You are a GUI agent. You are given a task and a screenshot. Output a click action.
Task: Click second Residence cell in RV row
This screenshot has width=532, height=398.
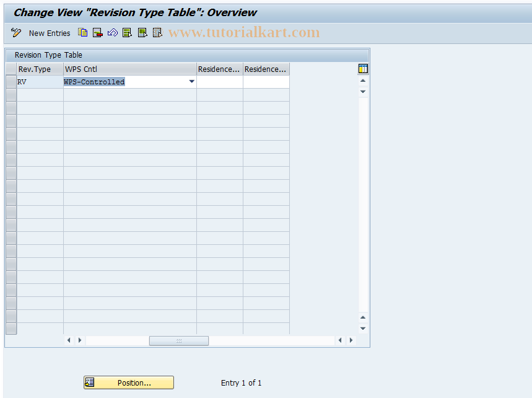click(266, 82)
